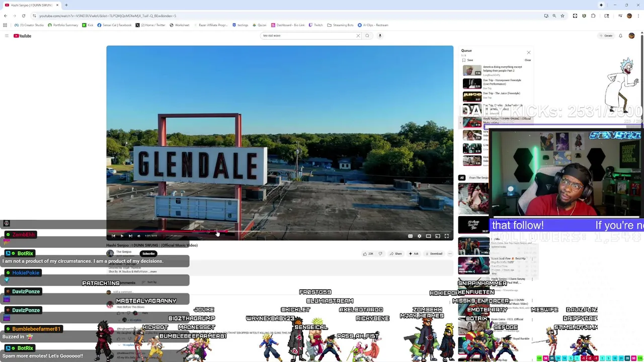Skip to the next video
The height and width of the screenshot is (362, 644).
(130, 236)
